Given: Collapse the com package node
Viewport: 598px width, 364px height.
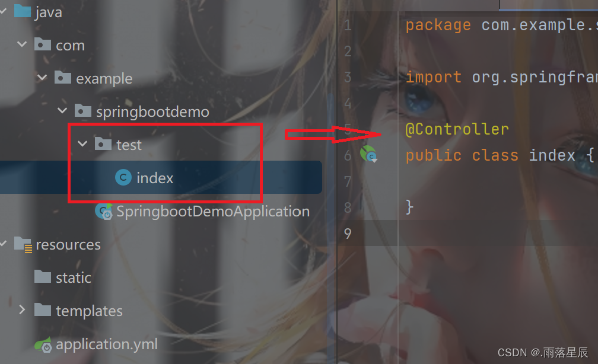Looking at the screenshot, I should [x=22, y=44].
